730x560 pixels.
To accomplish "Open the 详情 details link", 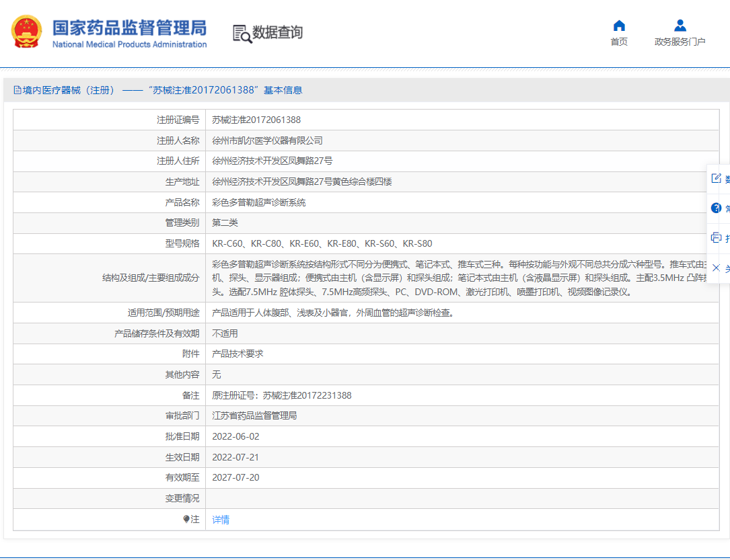I will coord(220,519).
